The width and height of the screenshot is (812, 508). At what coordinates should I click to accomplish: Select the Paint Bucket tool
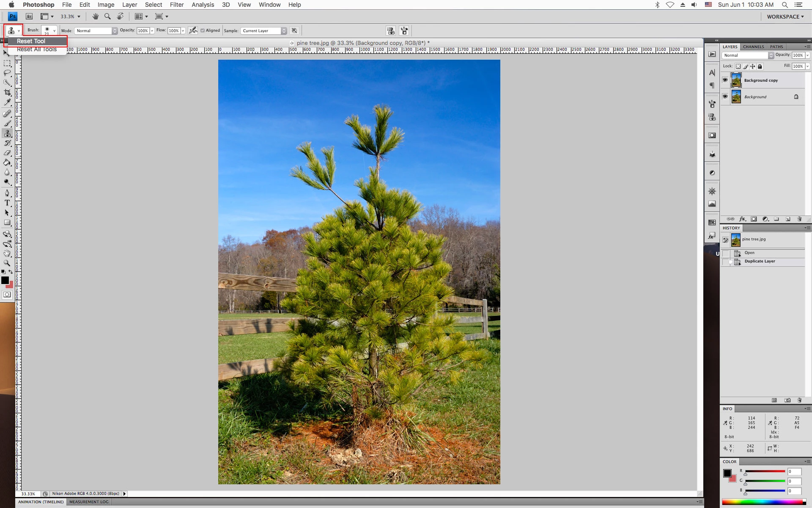[7, 163]
